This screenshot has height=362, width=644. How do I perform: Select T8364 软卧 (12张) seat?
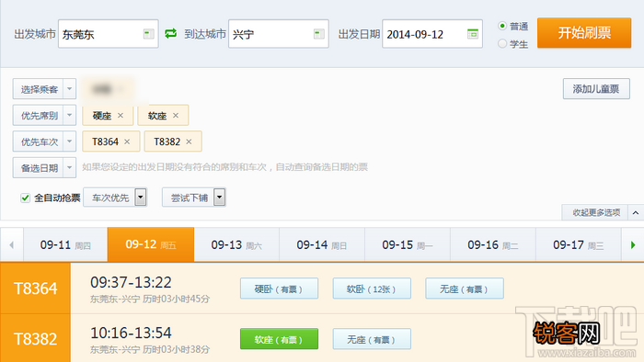coord(372,288)
